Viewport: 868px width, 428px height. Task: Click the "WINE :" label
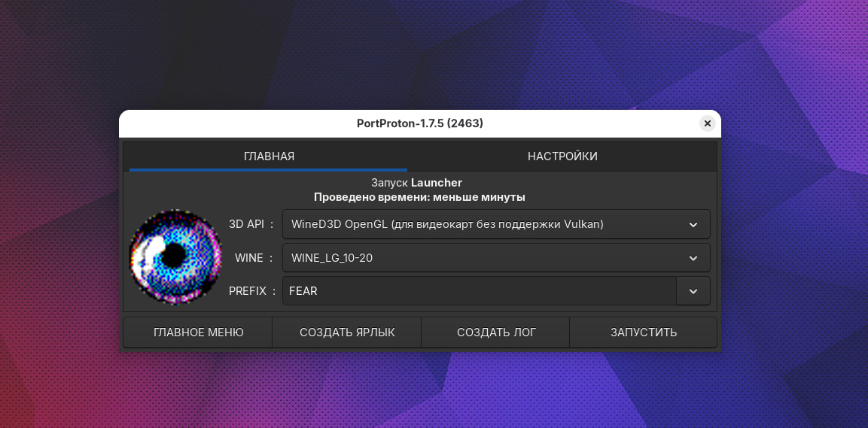254,258
